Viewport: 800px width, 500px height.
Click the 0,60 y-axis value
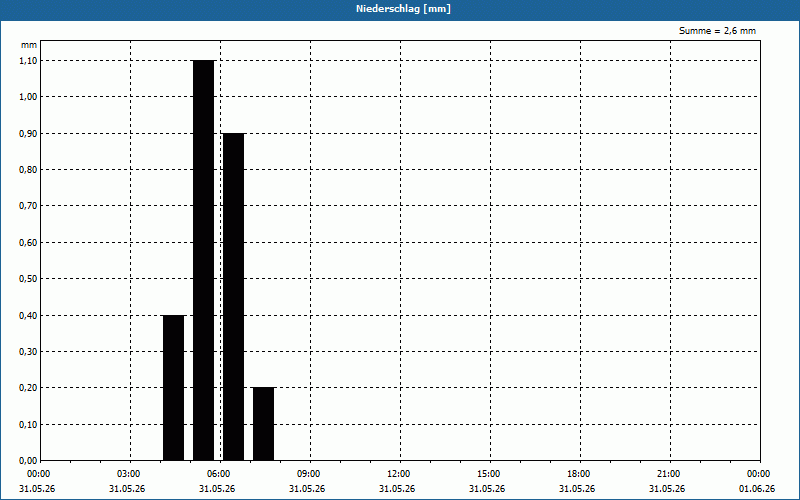point(28,242)
